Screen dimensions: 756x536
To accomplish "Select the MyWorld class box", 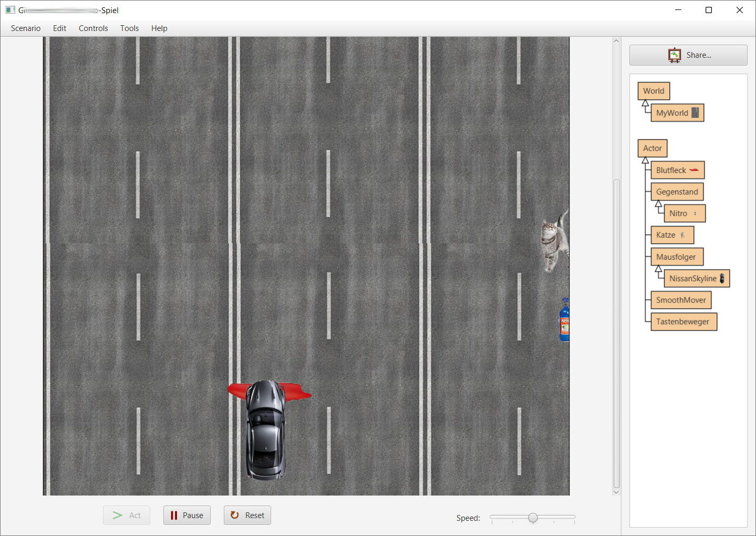I will pos(677,113).
